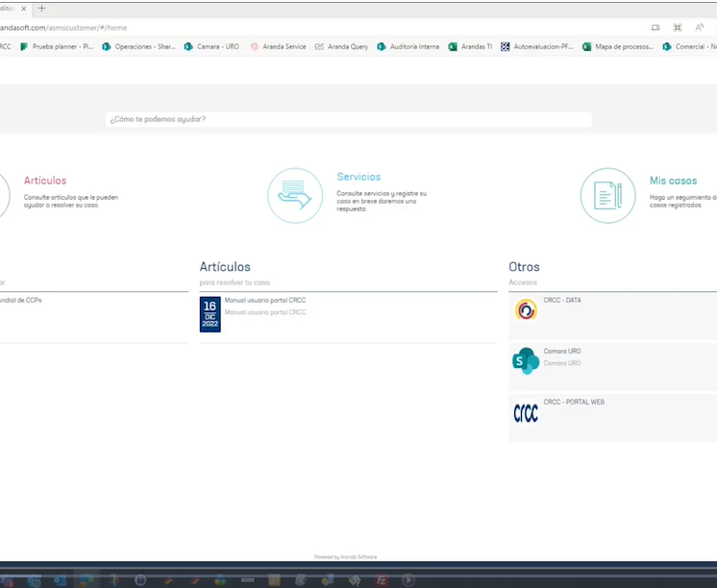Click the SharePoint logo beside Camara URO
The image size is (717, 588).
pos(526,361)
